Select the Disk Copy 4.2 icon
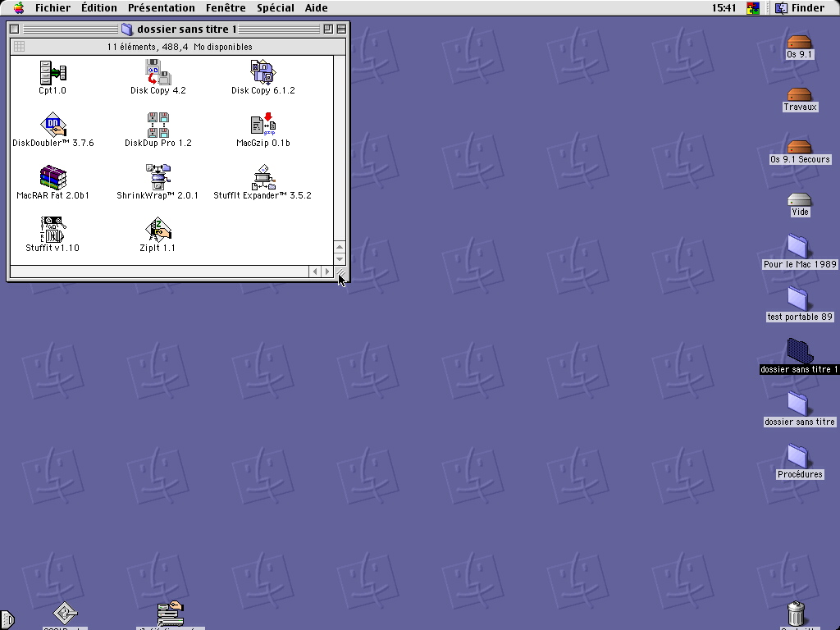 point(157,72)
